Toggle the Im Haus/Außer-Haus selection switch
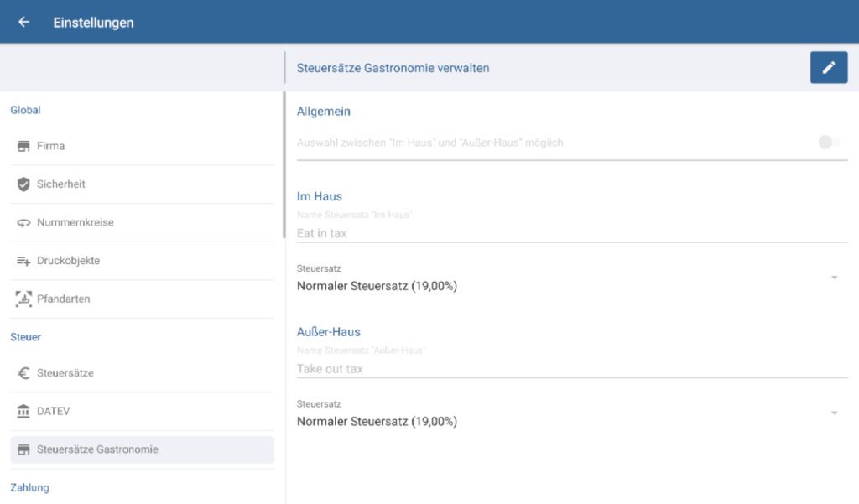Screen dimensions: 859x504 pos(829,143)
